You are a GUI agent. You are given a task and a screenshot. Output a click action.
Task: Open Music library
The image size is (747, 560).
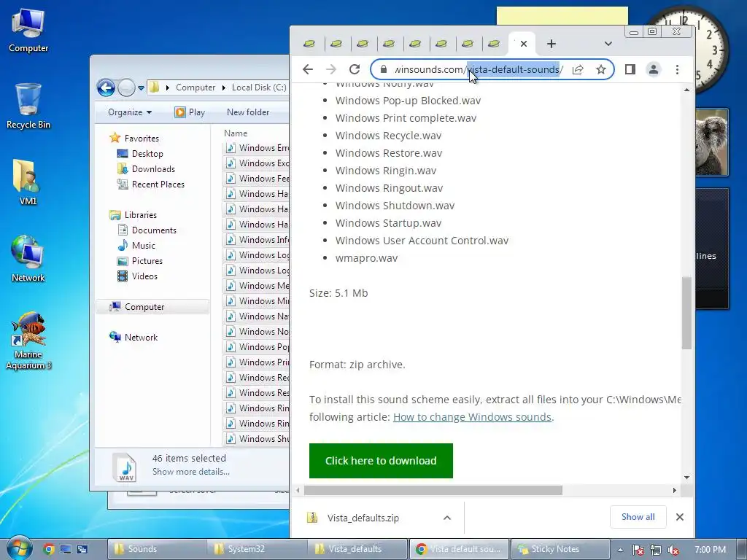144,245
